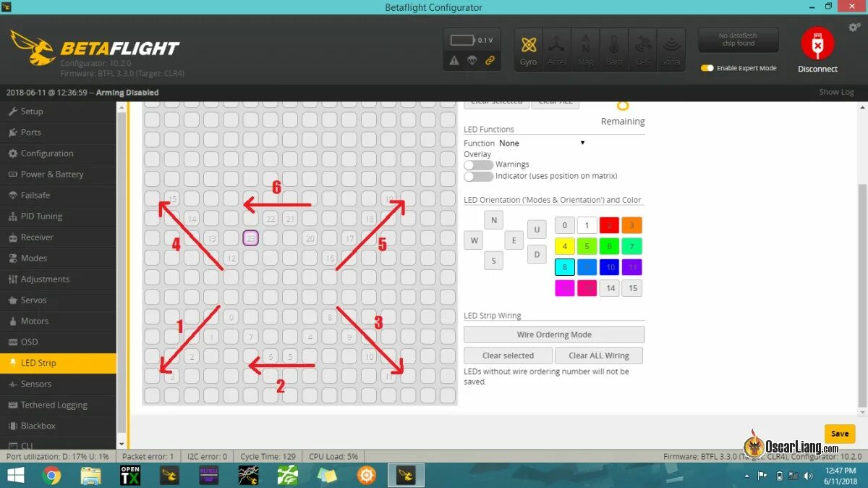
Task: Click the volume icon in system tray
Action: pos(809,476)
